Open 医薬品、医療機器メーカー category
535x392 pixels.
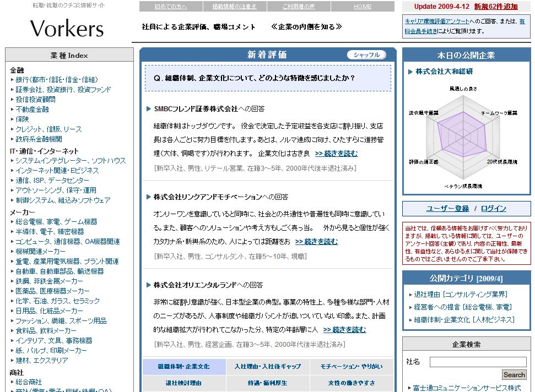point(52,291)
